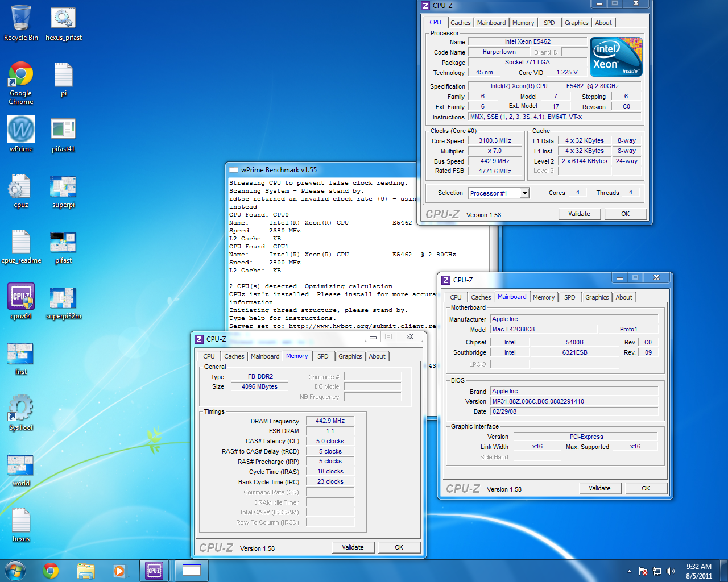Screen dimensions: 728x582
Task: Launch Google Chrome from desktop
Action: [x=21, y=82]
